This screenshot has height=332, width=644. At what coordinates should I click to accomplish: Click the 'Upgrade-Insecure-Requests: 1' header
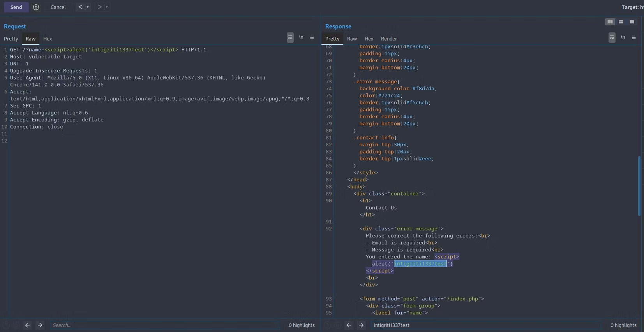coord(54,70)
